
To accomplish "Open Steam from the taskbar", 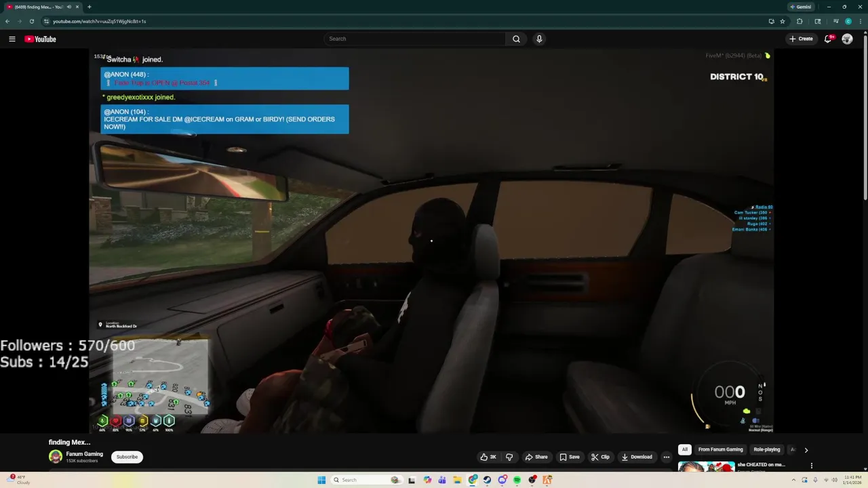I will 487,480.
